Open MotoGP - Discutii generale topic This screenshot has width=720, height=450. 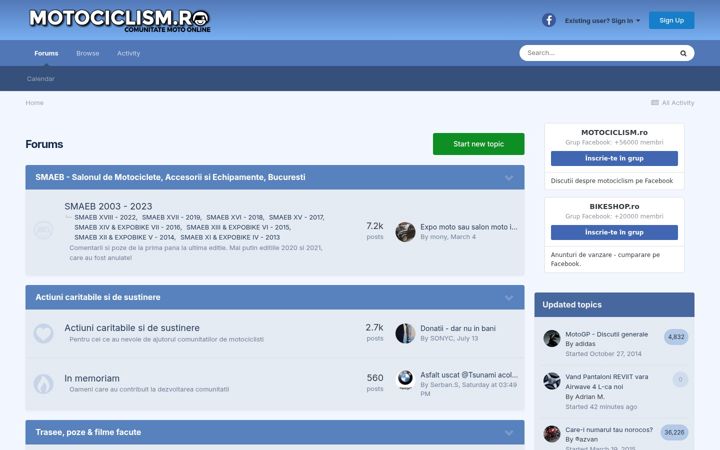pyautogui.click(x=607, y=334)
